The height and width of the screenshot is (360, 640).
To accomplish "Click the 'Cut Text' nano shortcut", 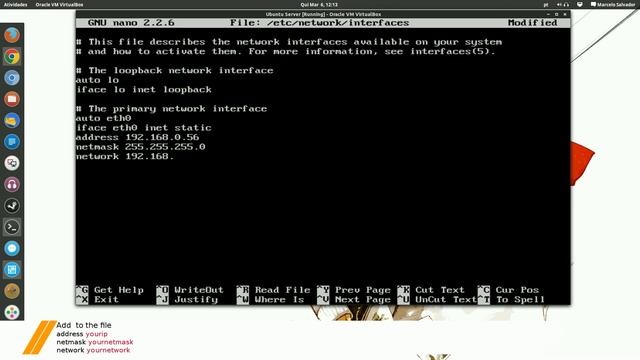I will (431, 290).
